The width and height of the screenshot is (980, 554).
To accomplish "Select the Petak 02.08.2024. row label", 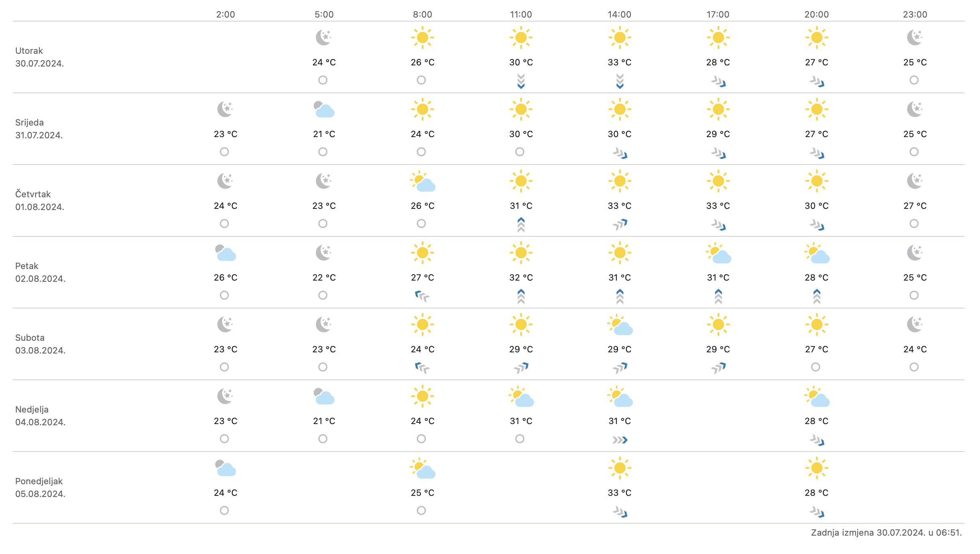I will pyautogui.click(x=40, y=272).
